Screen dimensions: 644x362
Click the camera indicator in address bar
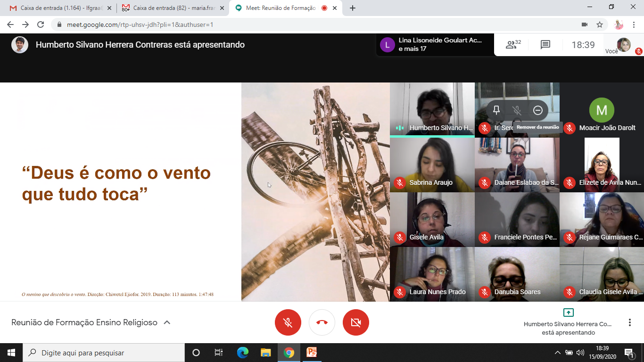(585, 25)
